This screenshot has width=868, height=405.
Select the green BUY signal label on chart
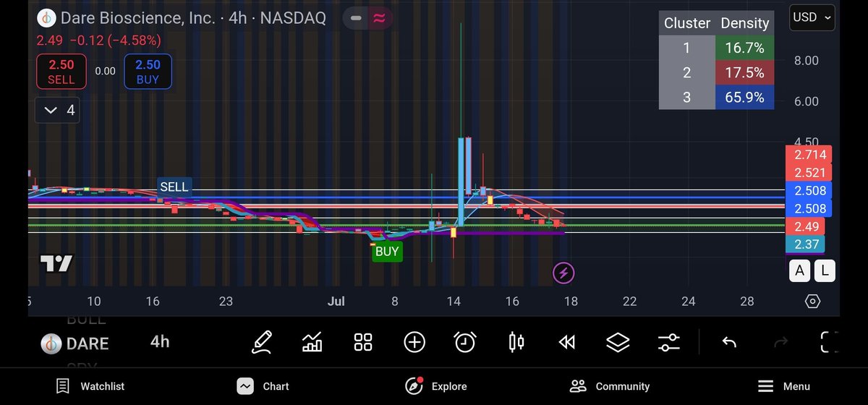[387, 252]
